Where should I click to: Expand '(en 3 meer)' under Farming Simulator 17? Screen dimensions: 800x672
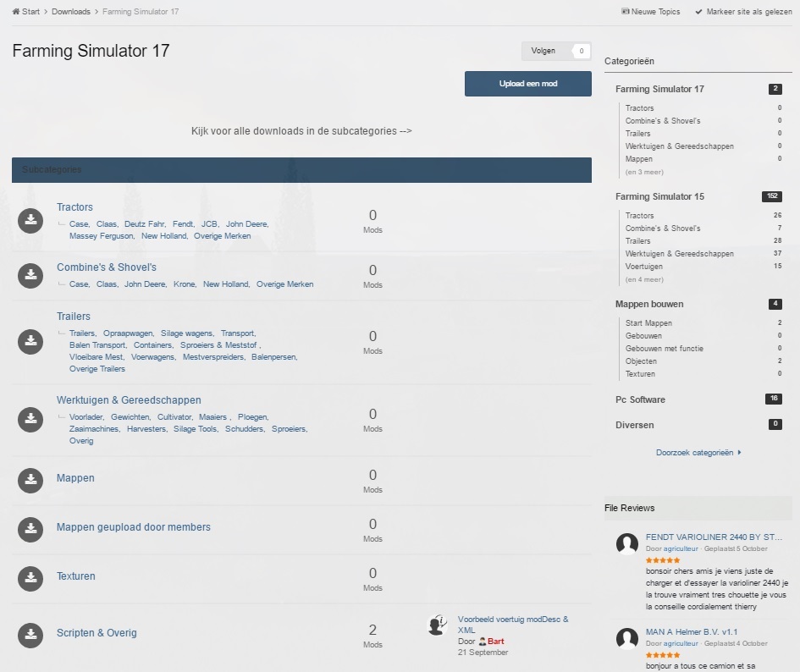point(644,172)
